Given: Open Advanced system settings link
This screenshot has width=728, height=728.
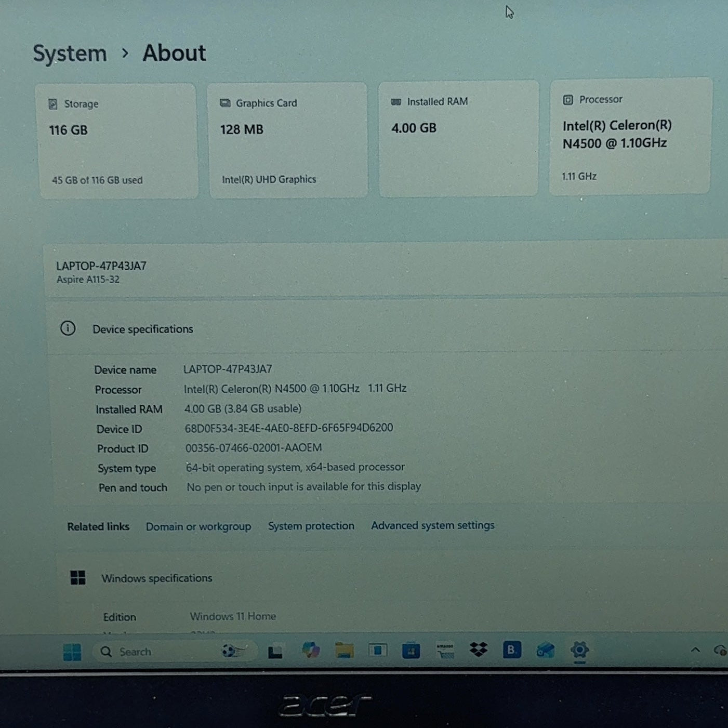Looking at the screenshot, I should [433, 525].
